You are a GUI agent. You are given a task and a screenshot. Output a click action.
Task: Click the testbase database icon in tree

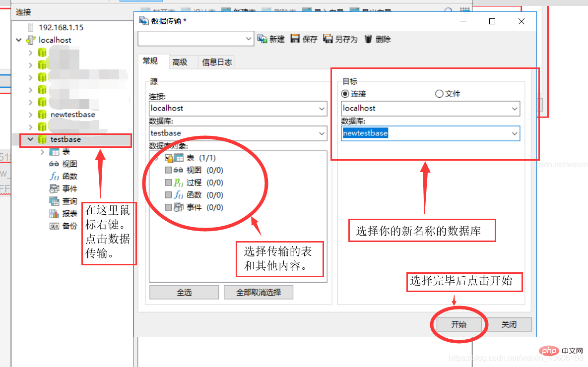tap(42, 139)
